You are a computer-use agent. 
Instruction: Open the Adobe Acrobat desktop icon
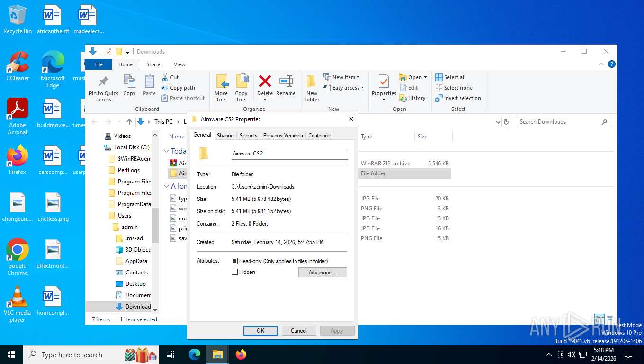[x=18, y=117]
